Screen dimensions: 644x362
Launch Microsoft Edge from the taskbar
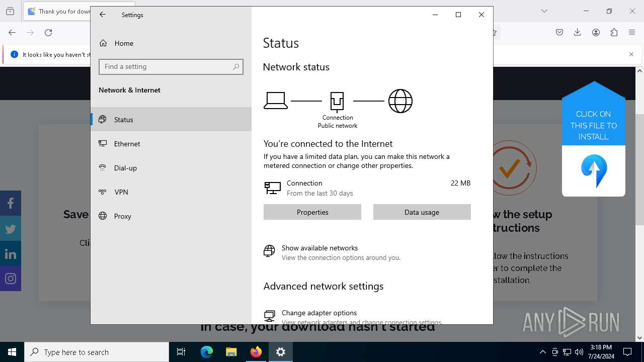207,352
